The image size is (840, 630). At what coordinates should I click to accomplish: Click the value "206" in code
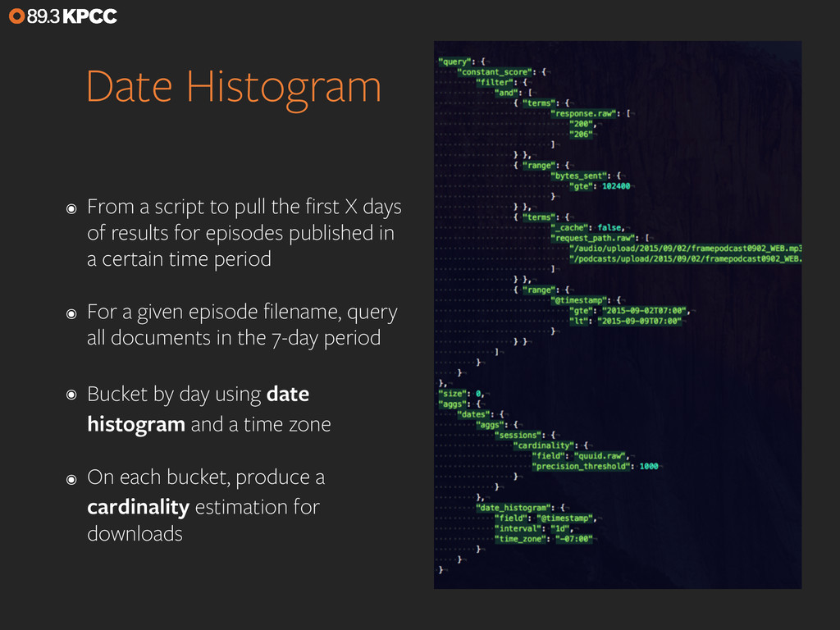(x=582, y=134)
